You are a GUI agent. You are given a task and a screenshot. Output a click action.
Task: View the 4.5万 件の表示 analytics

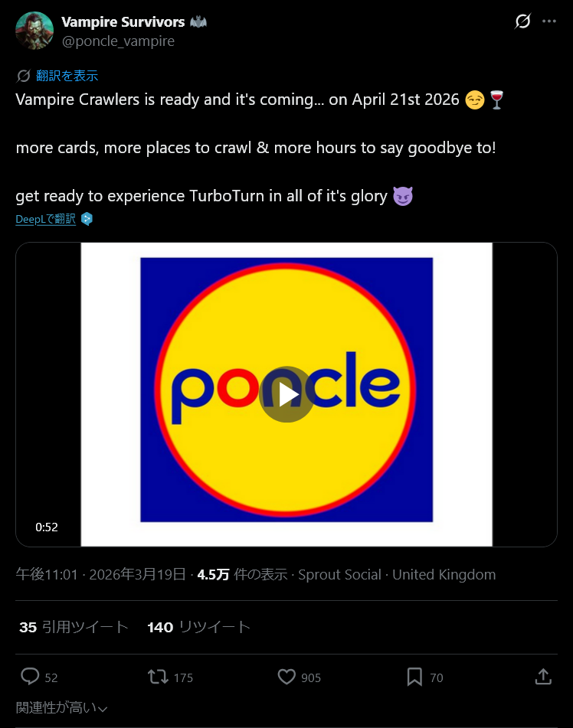pyautogui.click(x=241, y=574)
